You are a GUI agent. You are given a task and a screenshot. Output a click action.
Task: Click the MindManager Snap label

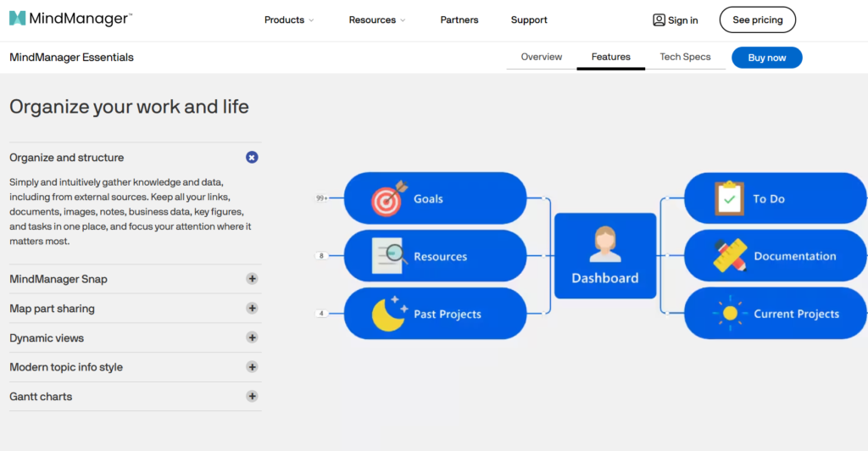click(58, 279)
